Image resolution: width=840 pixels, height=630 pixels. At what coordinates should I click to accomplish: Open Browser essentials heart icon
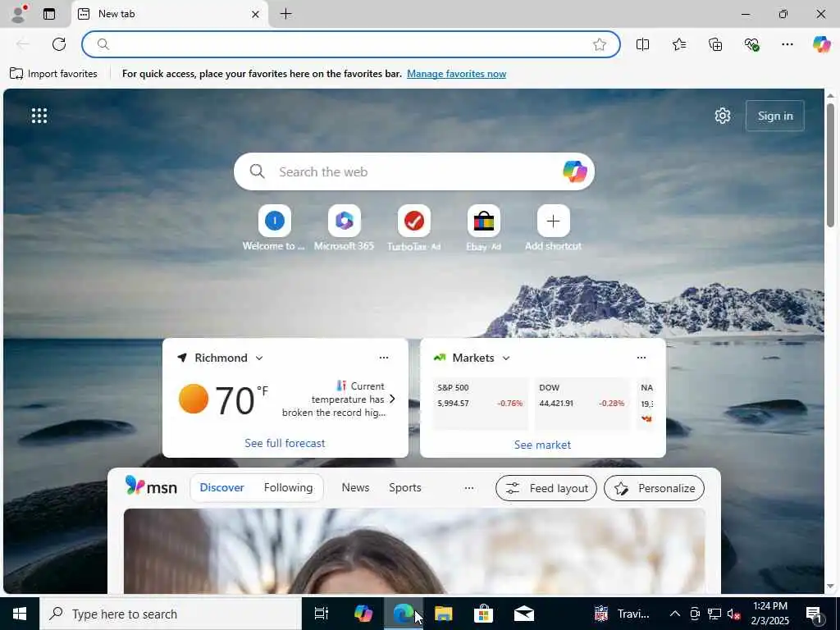click(751, 44)
